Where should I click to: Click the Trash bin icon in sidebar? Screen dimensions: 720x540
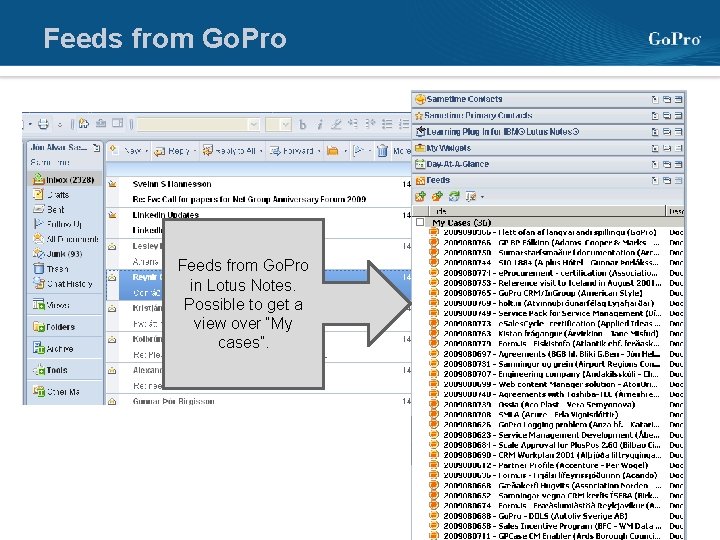point(39,269)
